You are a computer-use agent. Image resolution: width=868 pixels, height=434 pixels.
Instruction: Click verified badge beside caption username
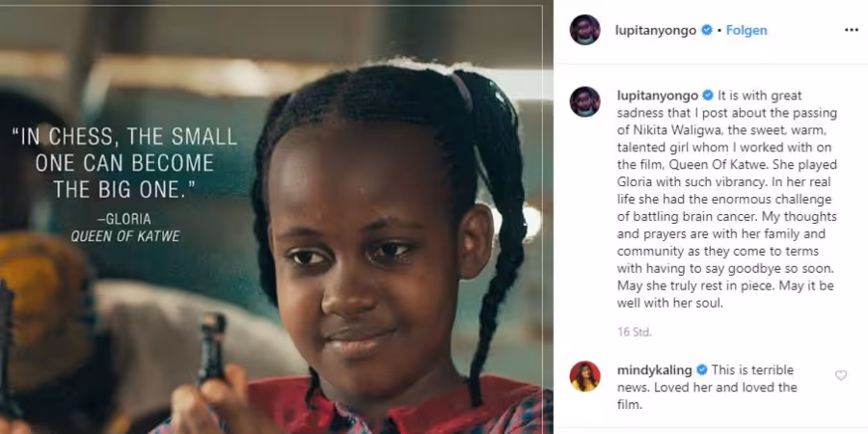tap(708, 95)
